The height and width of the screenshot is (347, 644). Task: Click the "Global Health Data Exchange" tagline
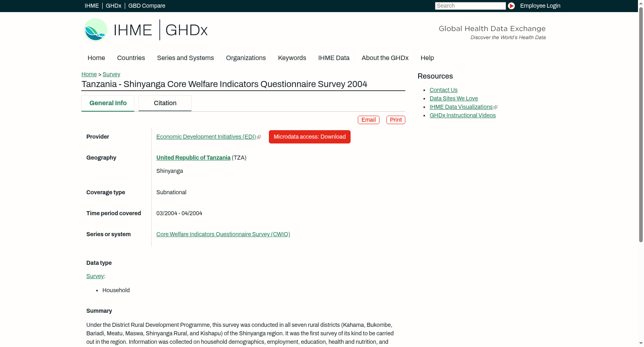pyautogui.click(x=492, y=29)
